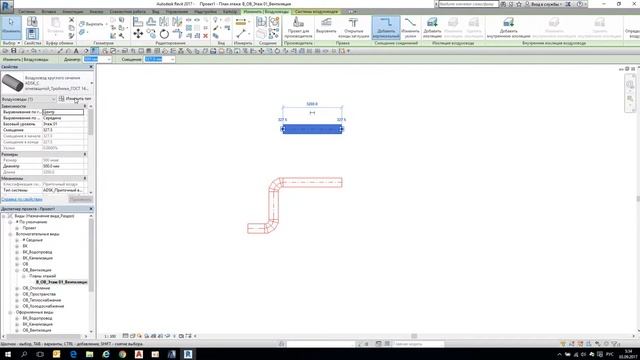Screen dimensions: 640x360
Task: Open the Offset dropdown in options bar
Action: [x=172, y=60]
